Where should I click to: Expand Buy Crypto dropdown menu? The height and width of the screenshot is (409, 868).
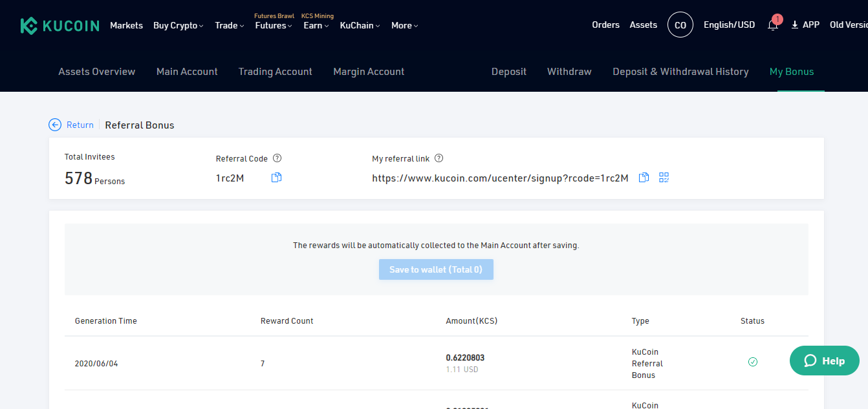[178, 26]
